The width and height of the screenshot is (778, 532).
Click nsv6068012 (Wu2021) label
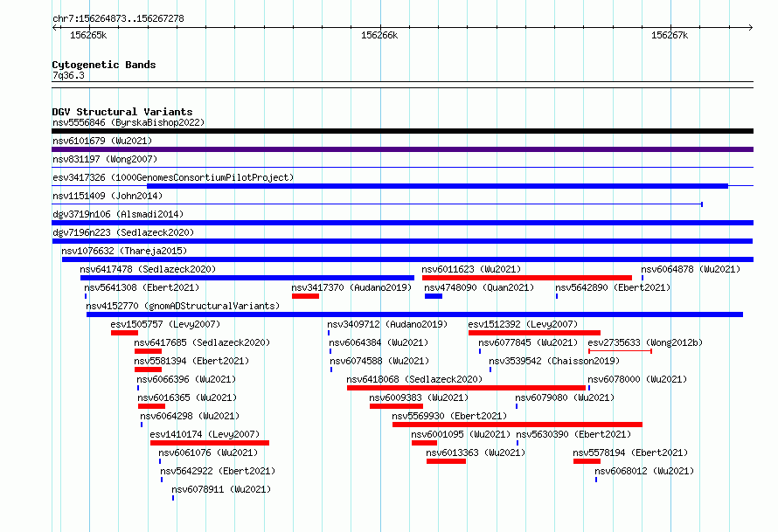644,471
